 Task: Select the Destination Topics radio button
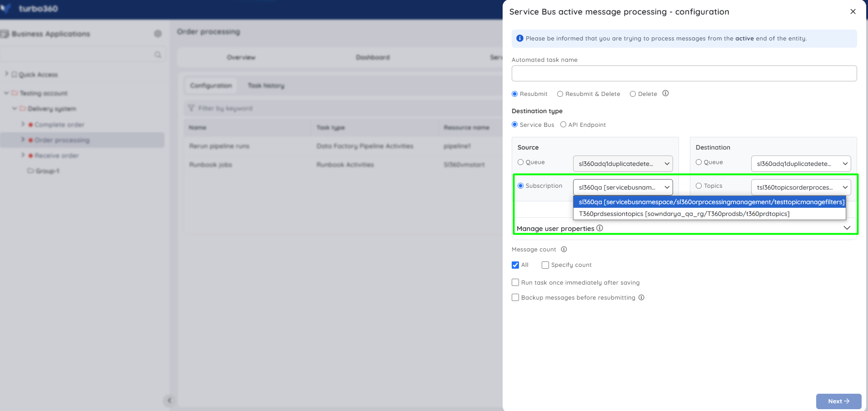699,185
